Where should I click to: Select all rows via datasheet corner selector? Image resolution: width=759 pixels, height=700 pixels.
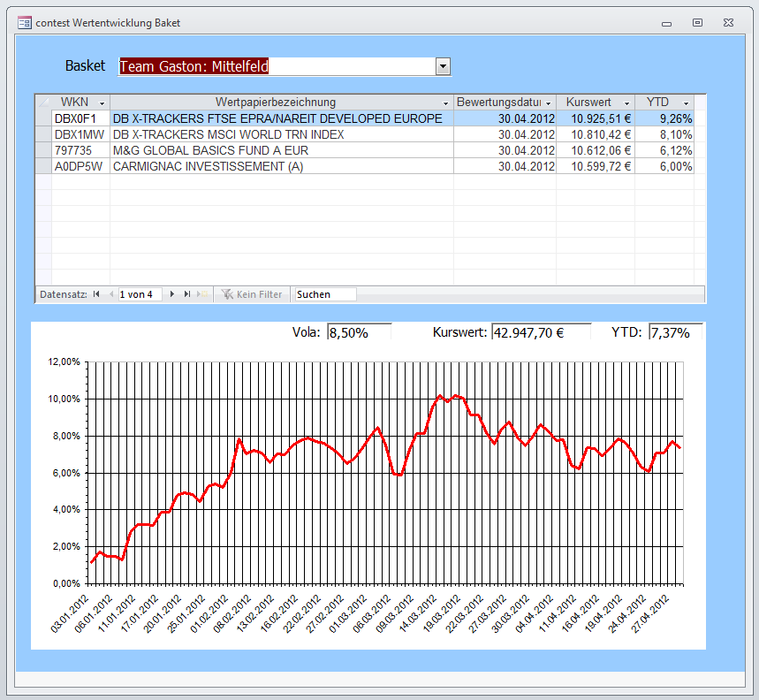point(43,103)
